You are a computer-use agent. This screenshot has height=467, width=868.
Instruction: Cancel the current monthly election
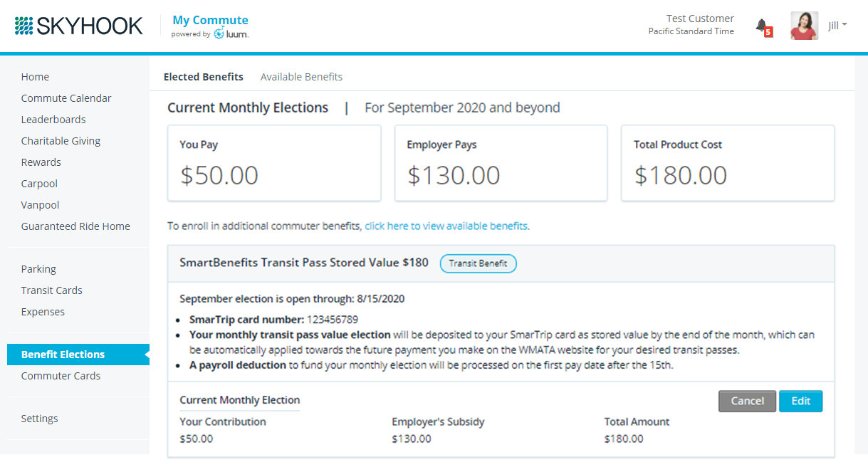[747, 401]
